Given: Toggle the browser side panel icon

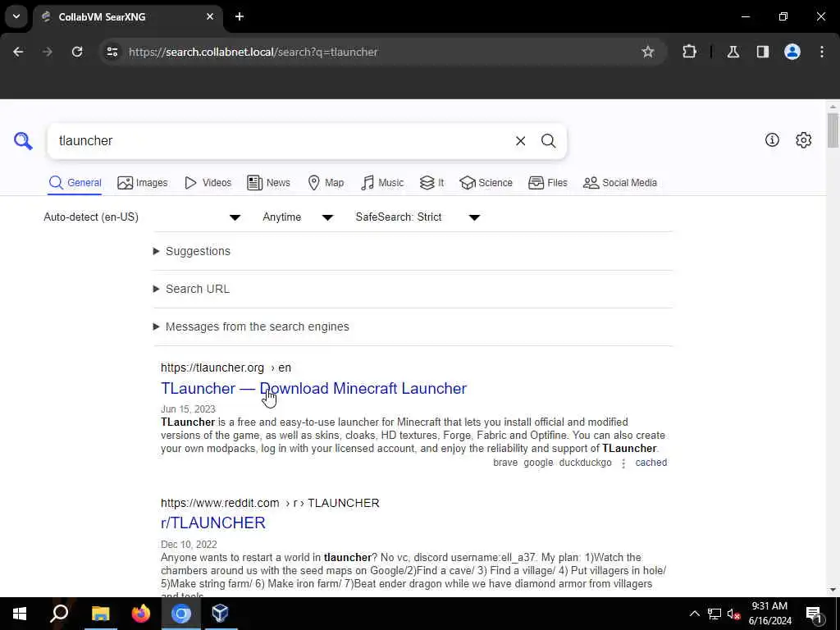Looking at the screenshot, I should 762,52.
